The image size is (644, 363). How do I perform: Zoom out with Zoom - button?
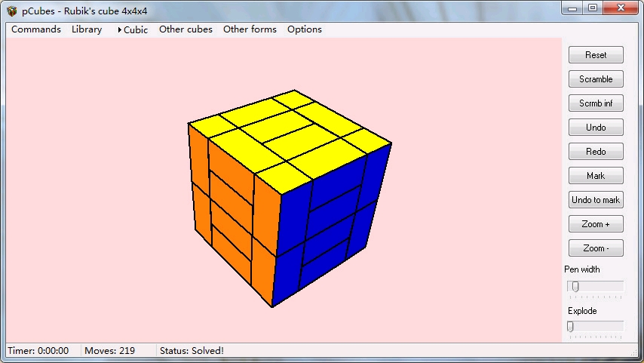(x=596, y=248)
